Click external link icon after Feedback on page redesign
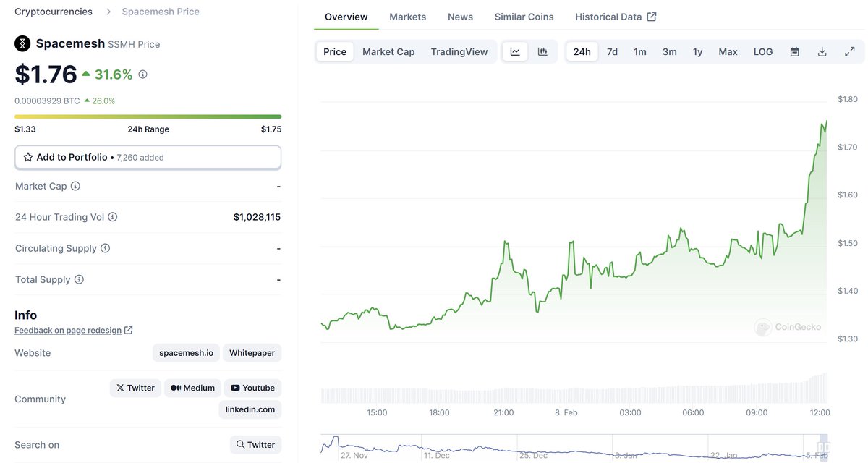The image size is (868, 463). tap(128, 330)
